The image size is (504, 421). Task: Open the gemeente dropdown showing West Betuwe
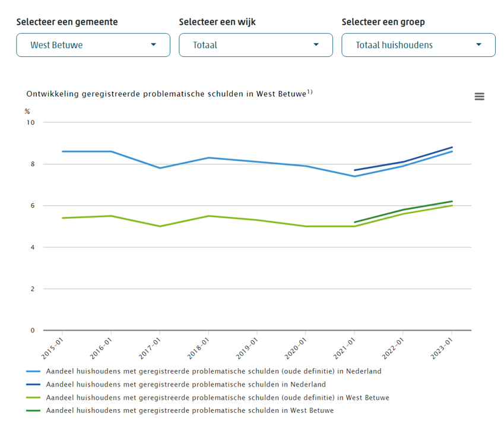(93, 45)
